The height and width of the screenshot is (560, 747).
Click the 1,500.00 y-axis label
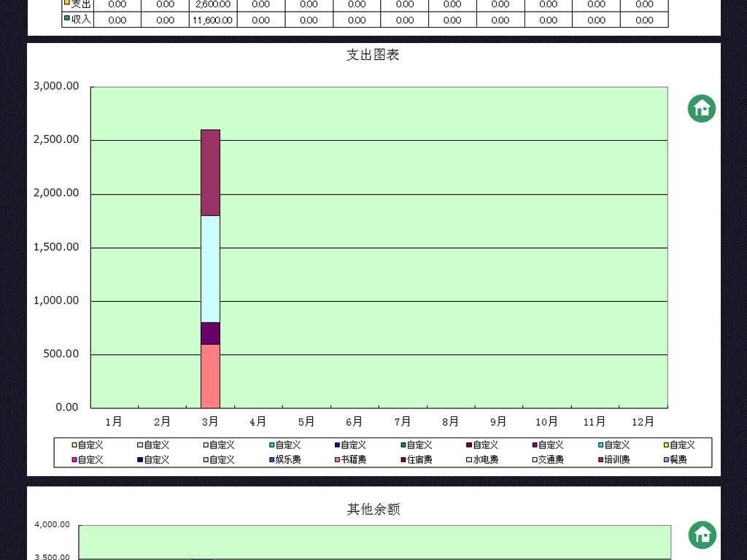pyautogui.click(x=56, y=246)
